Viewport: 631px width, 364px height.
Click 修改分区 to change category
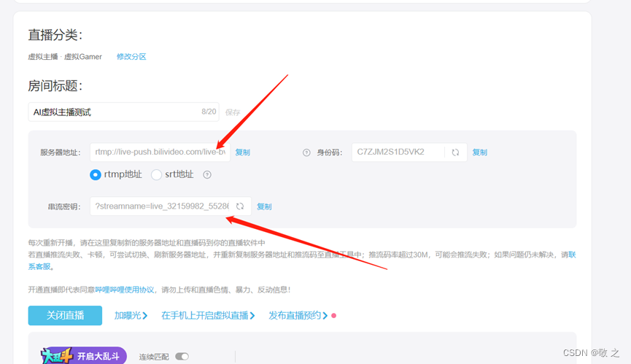point(131,57)
